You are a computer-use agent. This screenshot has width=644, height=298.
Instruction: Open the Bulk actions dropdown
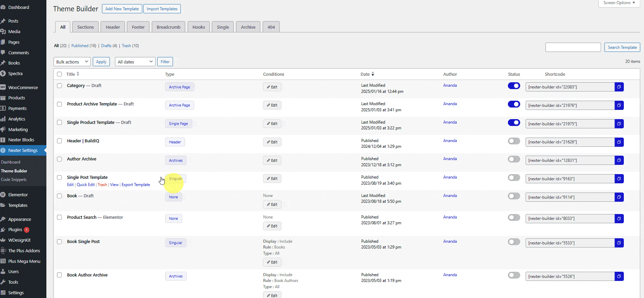point(72,62)
